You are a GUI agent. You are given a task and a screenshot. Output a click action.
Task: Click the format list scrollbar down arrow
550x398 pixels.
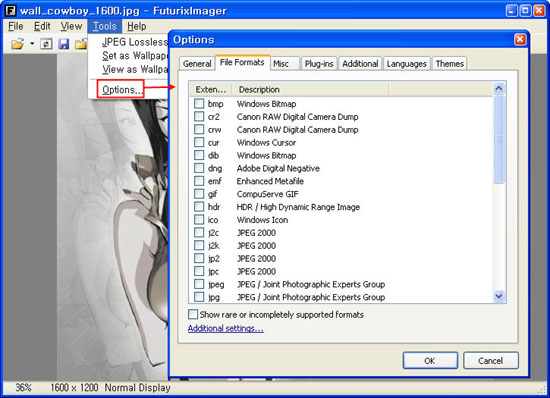[499, 297]
